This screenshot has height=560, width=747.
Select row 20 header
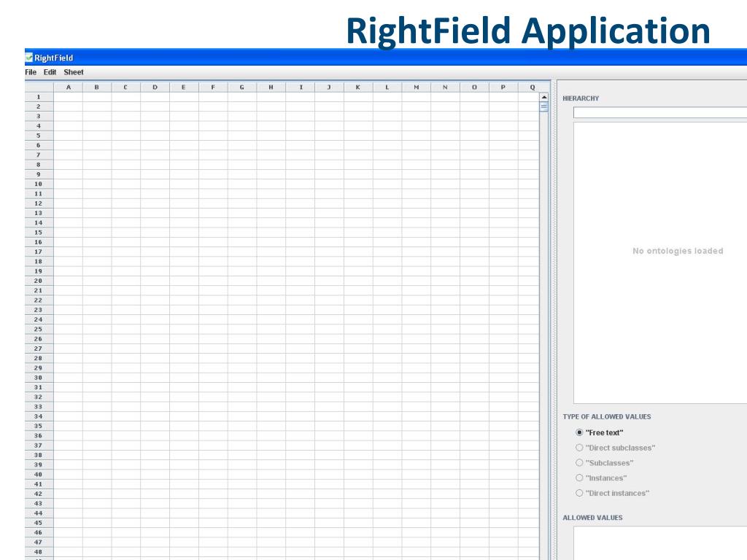tap(39, 281)
